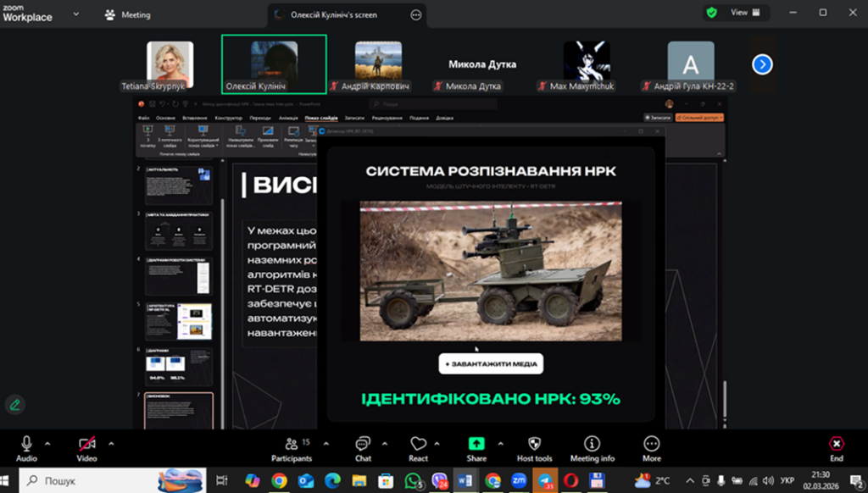
Task: Open screen share tab's three-dot options
Action: [x=415, y=14]
